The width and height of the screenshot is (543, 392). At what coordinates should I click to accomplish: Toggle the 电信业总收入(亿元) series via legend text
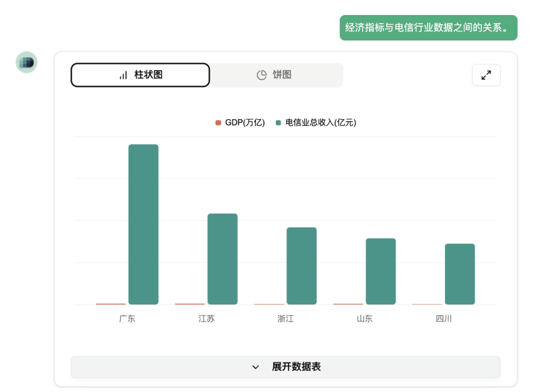tap(320, 123)
